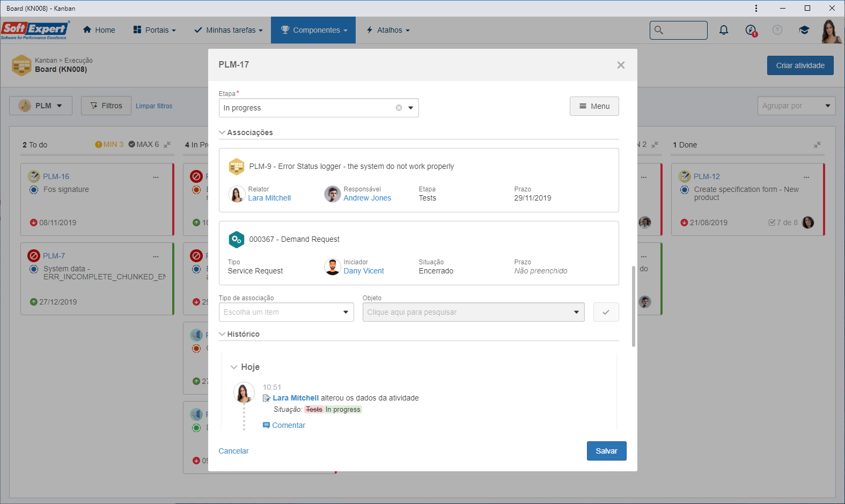
Task: Open the user profile avatar
Action: 831,31
